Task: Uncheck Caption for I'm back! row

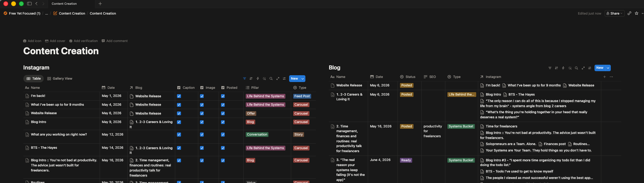Action: click(179, 96)
